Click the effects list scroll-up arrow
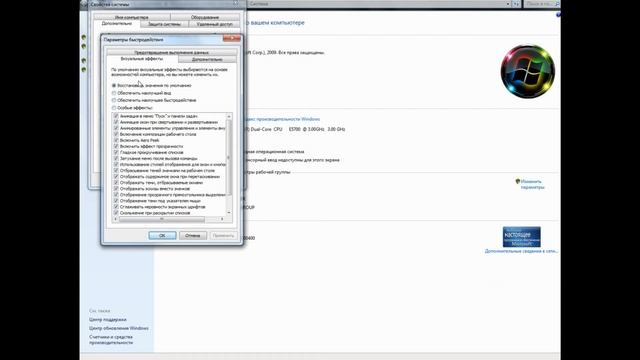This screenshot has height=360, width=640. click(x=229, y=117)
